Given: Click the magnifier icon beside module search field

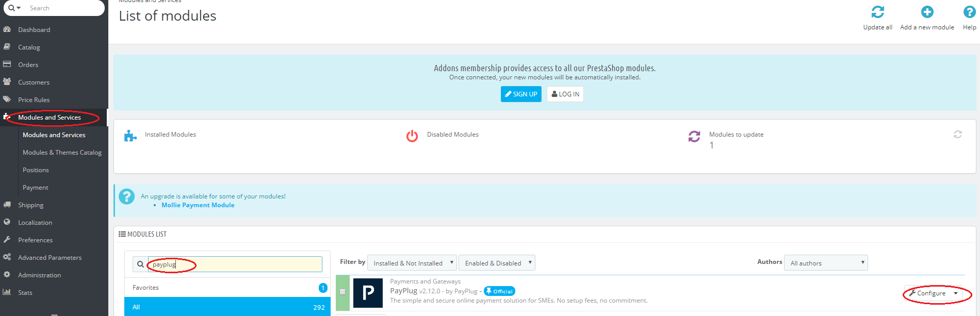Looking at the screenshot, I should [140, 264].
